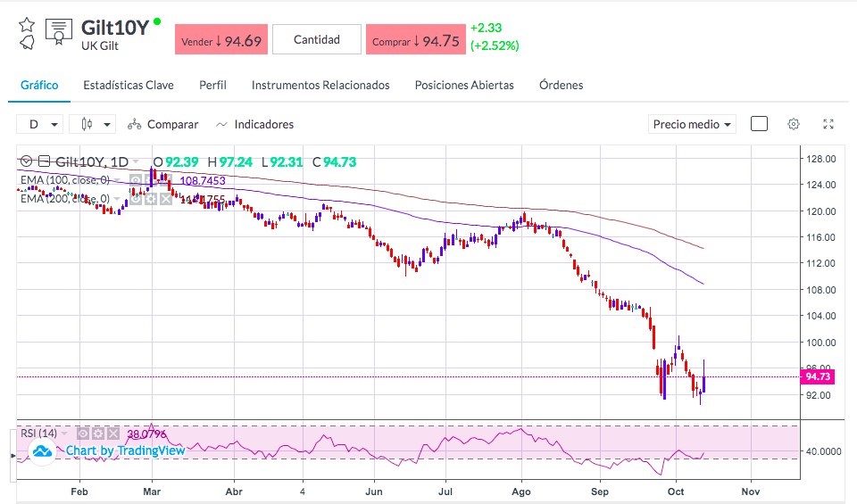
Task: Expand the EMA (100, close, 0) dropdown arrow
Action: (116, 180)
